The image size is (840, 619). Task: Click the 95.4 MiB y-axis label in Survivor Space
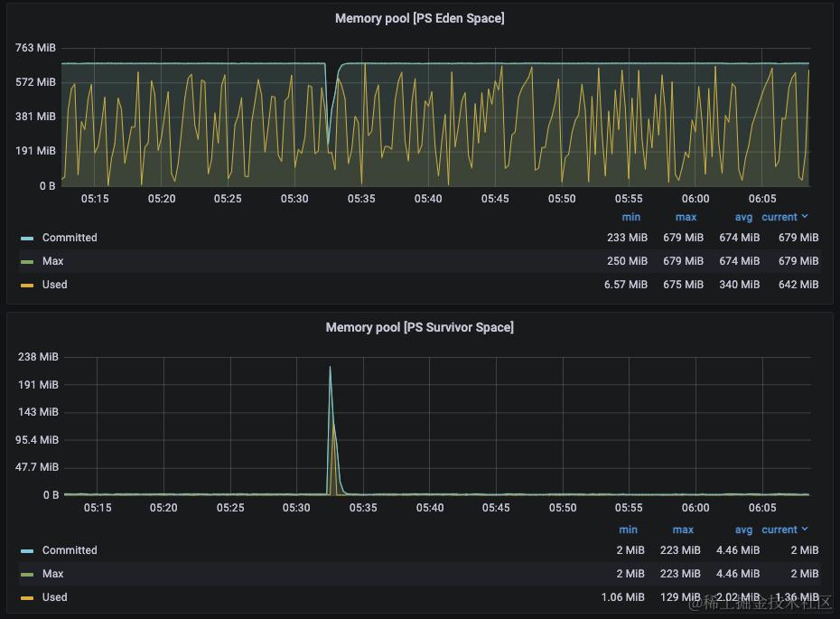click(x=37, y=440)
